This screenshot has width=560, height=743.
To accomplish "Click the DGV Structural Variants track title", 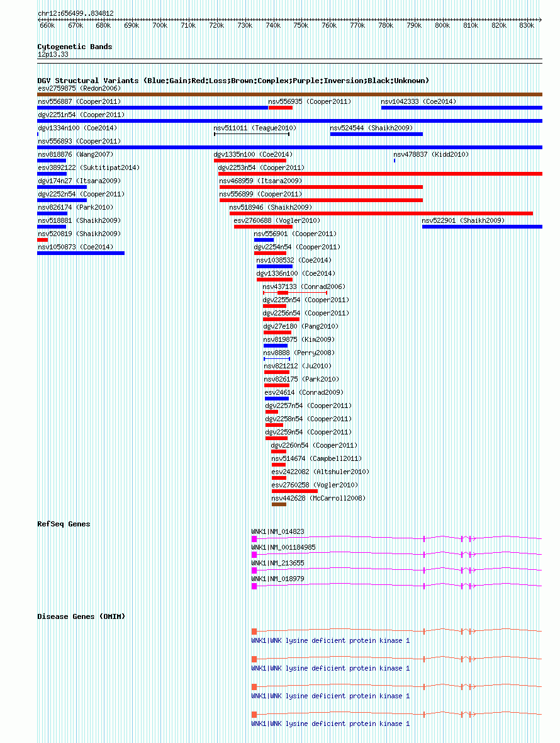I will tap(233, 81).
